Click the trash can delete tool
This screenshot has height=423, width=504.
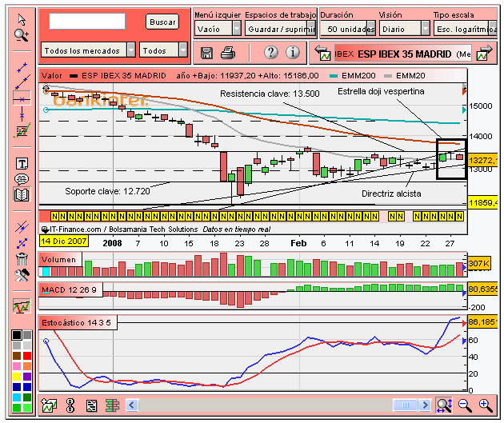tap(22, 259)
